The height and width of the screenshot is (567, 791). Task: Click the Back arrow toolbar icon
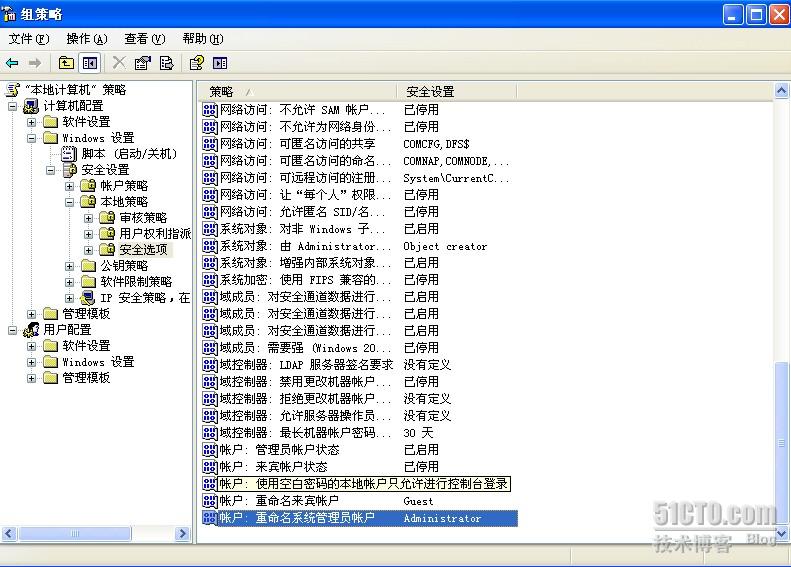click(12, 63)
